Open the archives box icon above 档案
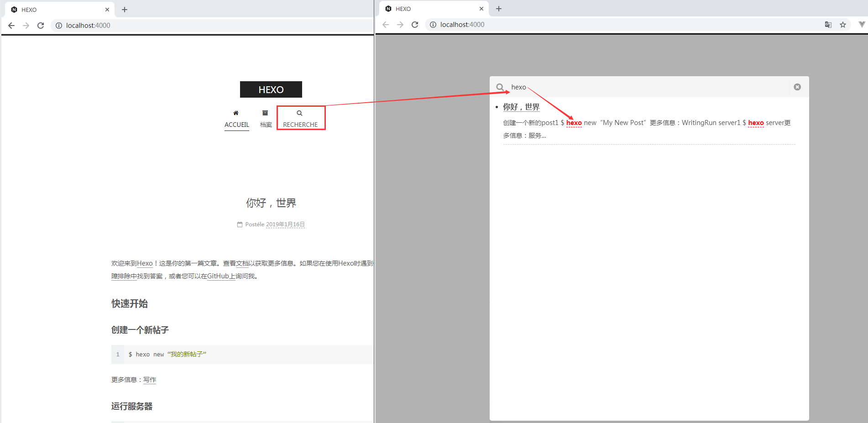Image resolution: width=868 pixels, height=423 pixels. point(265,113)
